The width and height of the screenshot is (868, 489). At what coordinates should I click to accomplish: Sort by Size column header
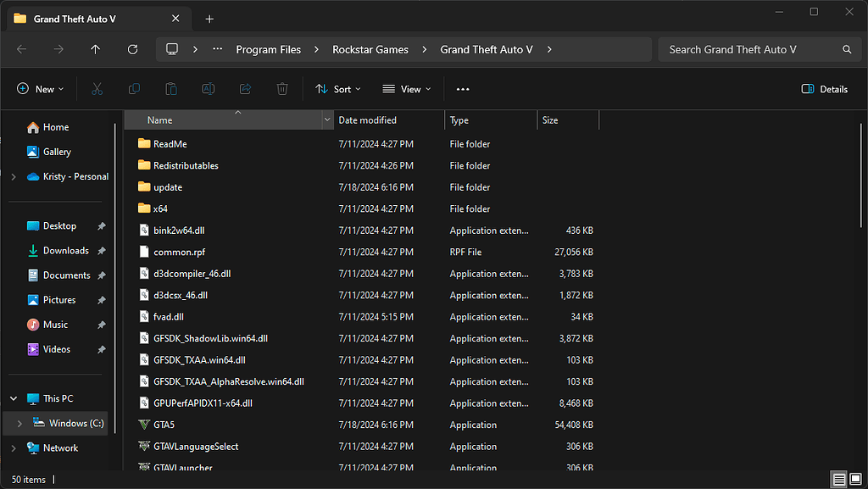(568, 120)
